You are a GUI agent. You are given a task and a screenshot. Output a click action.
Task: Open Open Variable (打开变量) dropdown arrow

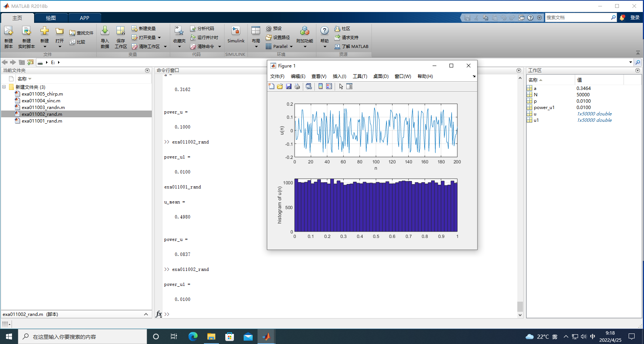(159, 37)
